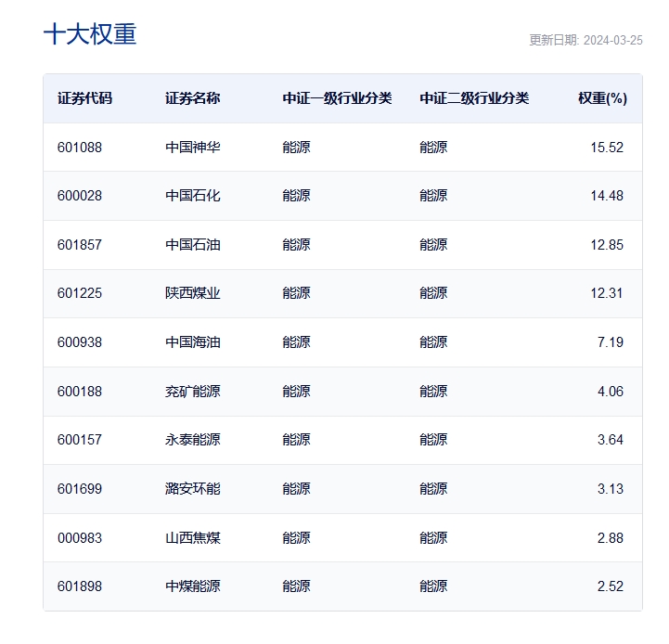Select weight value 12.85

click(x=607, y=245)
